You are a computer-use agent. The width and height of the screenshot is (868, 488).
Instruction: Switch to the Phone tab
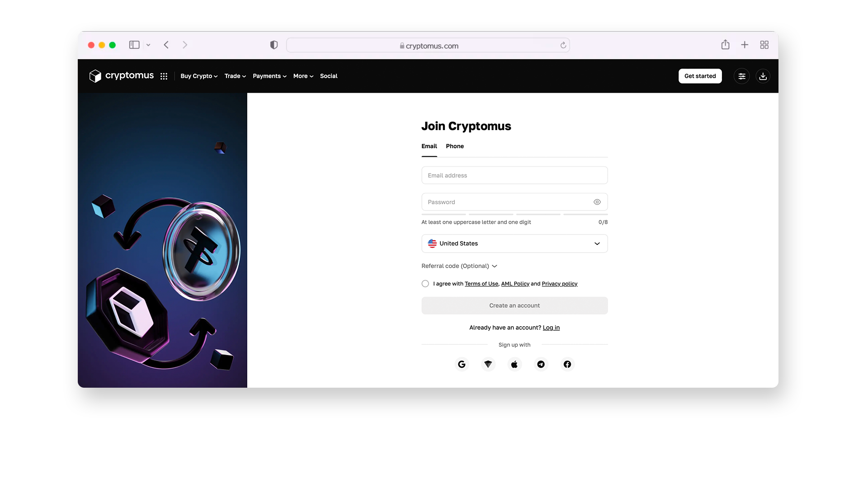click(455, 146)
